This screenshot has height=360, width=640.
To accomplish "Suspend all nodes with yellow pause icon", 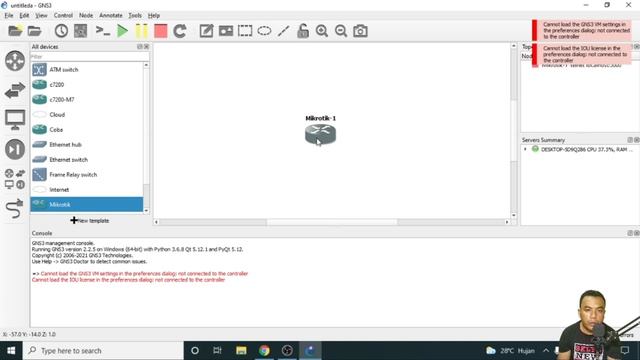I will tap(141, 31).
